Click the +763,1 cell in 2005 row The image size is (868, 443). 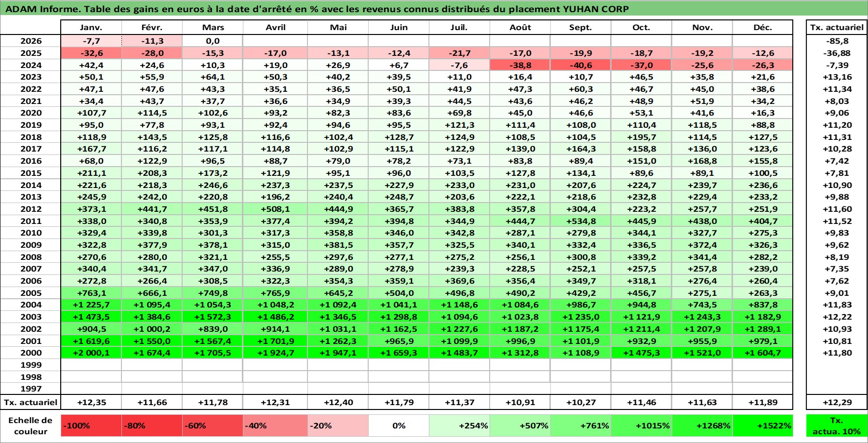(x=91, y=293)
